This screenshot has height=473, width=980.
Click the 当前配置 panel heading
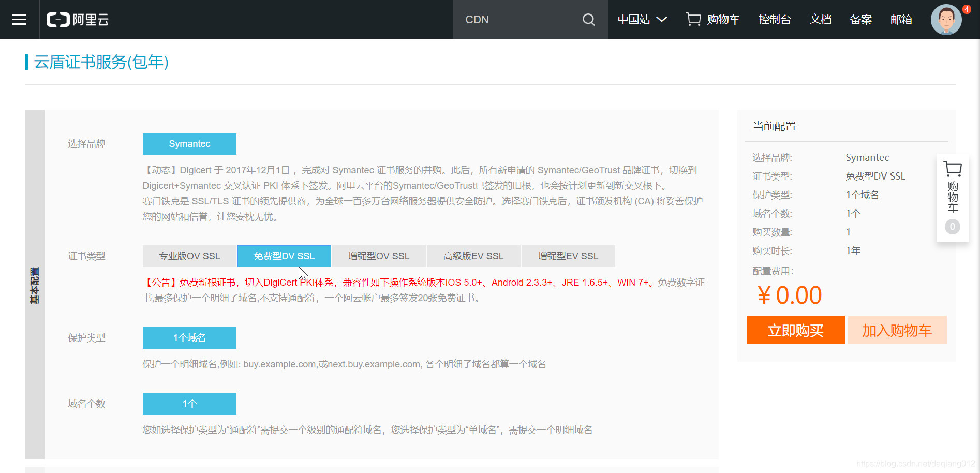pos(774,126)
